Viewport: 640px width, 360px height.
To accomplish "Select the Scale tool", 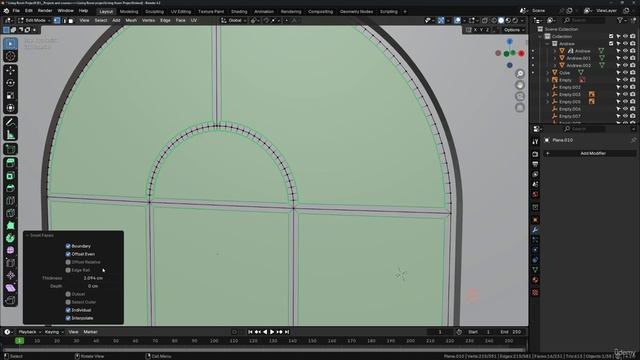I will pos(11,96).
